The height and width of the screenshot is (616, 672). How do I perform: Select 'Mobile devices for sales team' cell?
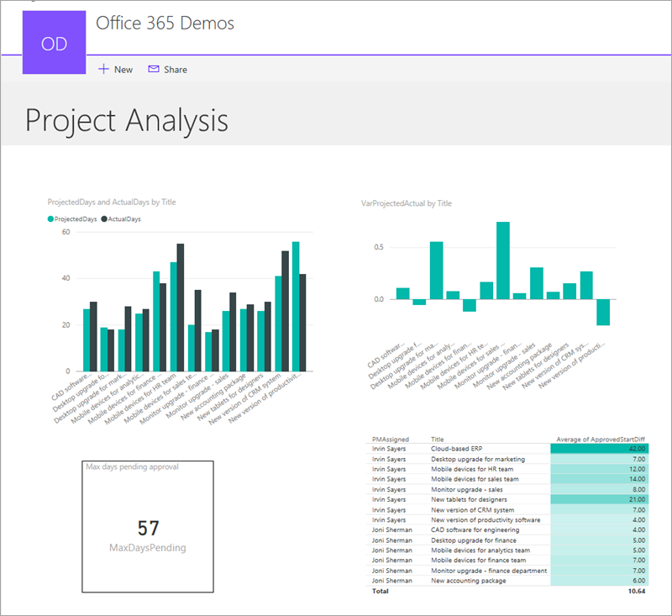coord(475,479)
